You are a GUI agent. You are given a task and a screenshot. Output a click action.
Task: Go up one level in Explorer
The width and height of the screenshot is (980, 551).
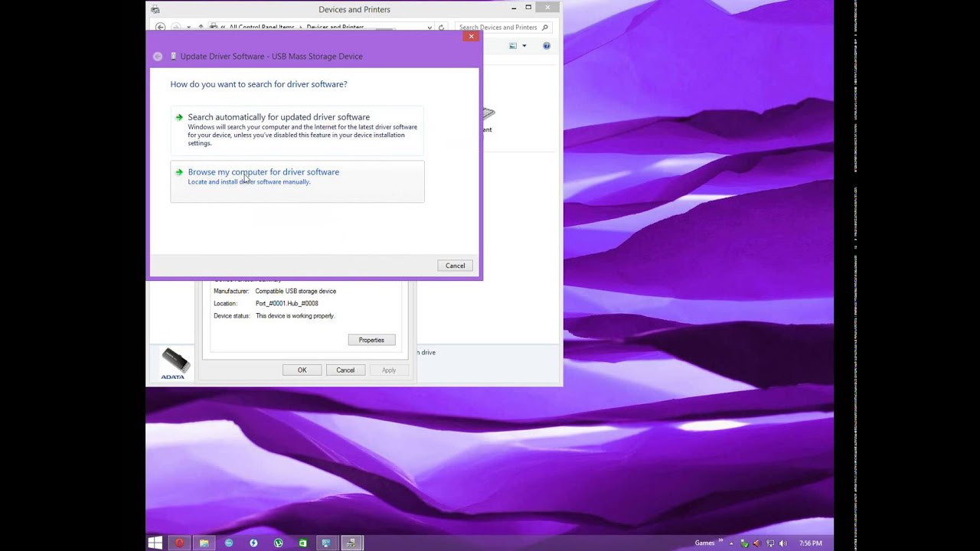(201, 28)
